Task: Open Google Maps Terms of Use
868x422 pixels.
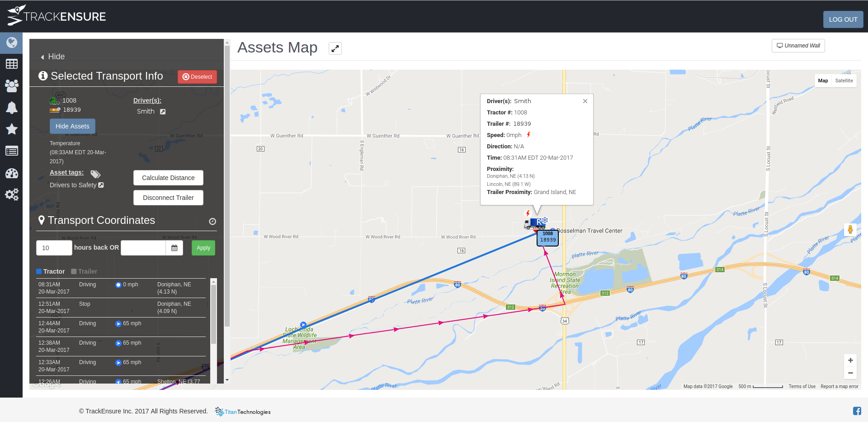Action: coord(802,386)
